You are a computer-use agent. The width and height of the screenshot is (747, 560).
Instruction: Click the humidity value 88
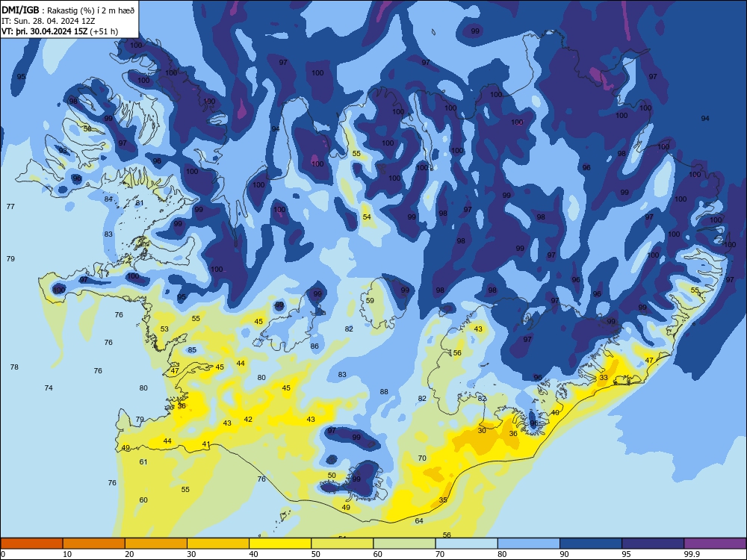[384, 392]
